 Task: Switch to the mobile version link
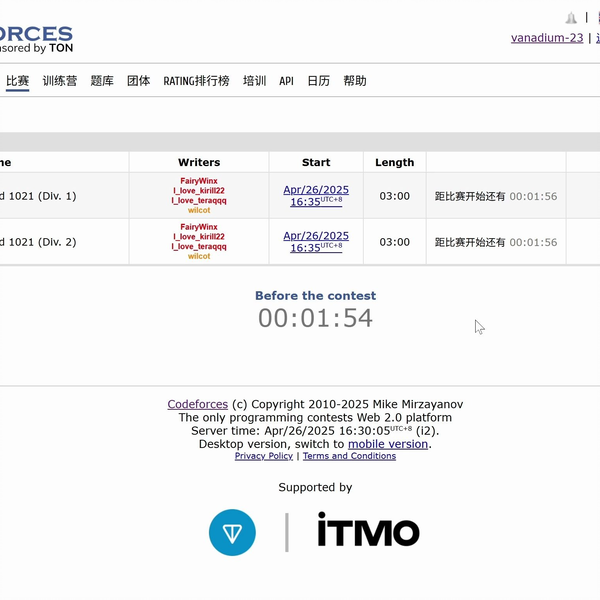388,444
